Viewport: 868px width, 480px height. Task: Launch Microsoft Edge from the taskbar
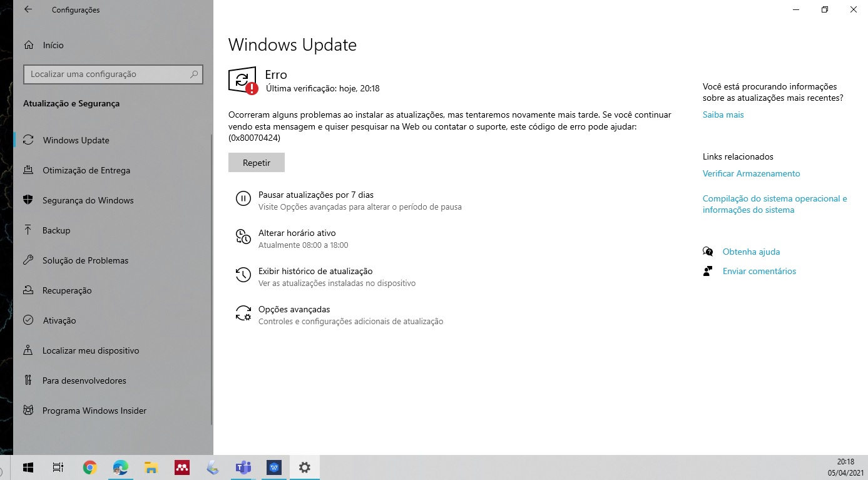coord(120,467)
